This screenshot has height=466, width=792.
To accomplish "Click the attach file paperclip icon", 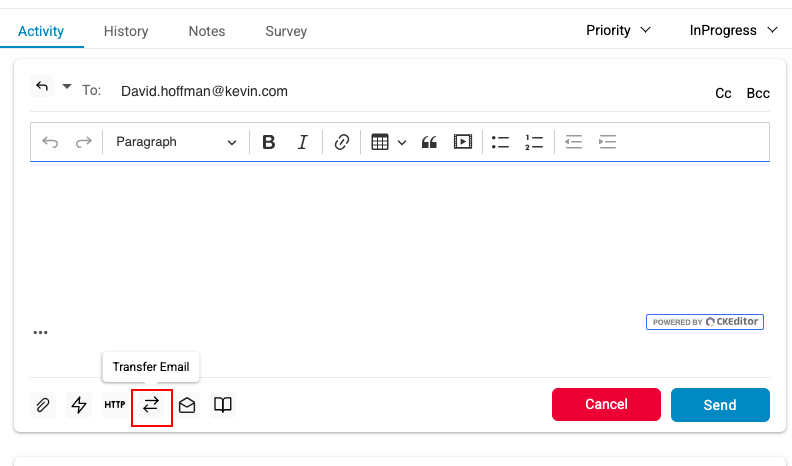I will coord(43,405).
